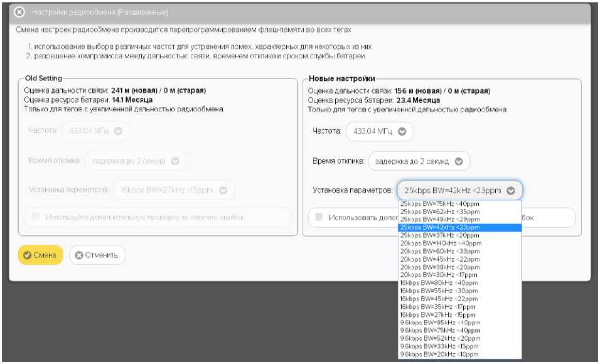Click the 241 м (новая) range estimate
Image resolution: width=600 pixels, height=364 pixels.
(x=134, y=91)
